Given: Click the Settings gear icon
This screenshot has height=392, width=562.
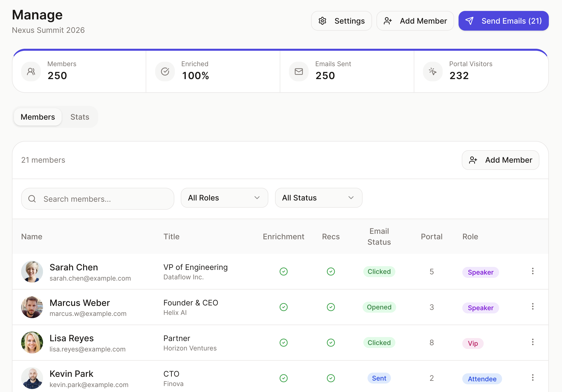Looking at the screenshot, I should point(323,21).
